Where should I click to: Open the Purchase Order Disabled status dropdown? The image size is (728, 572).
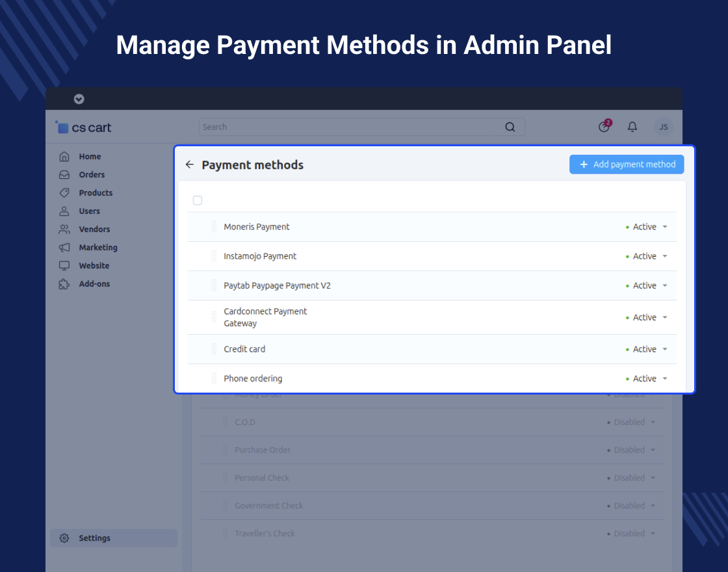tap(631, 450)
